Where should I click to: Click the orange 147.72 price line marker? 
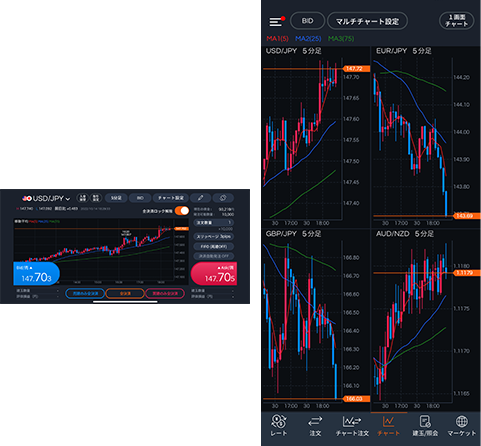(356, 69)
